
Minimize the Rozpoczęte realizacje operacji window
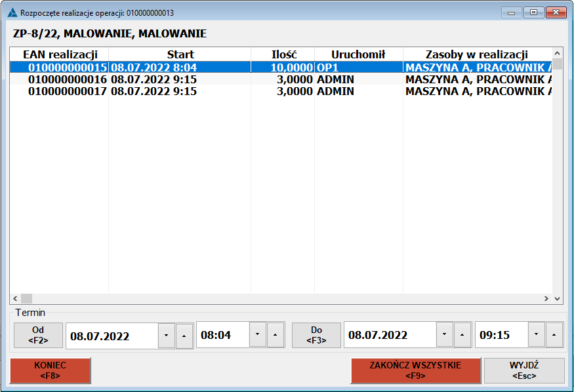[512, 12]
